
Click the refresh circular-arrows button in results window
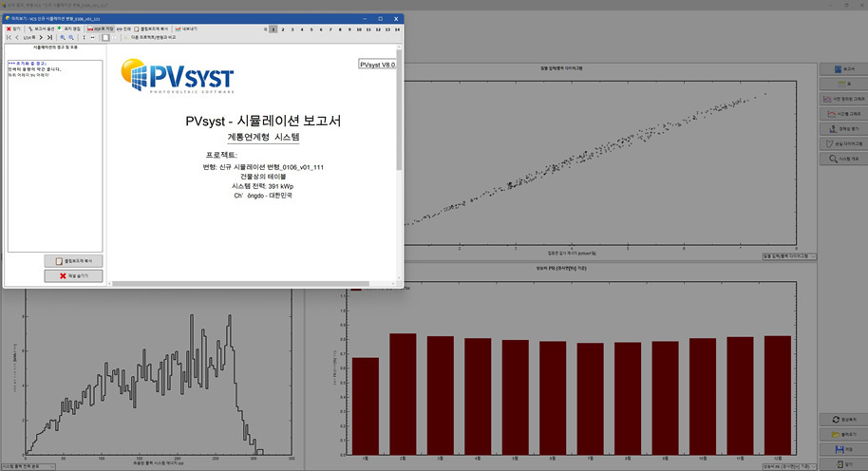pos(843,420)
